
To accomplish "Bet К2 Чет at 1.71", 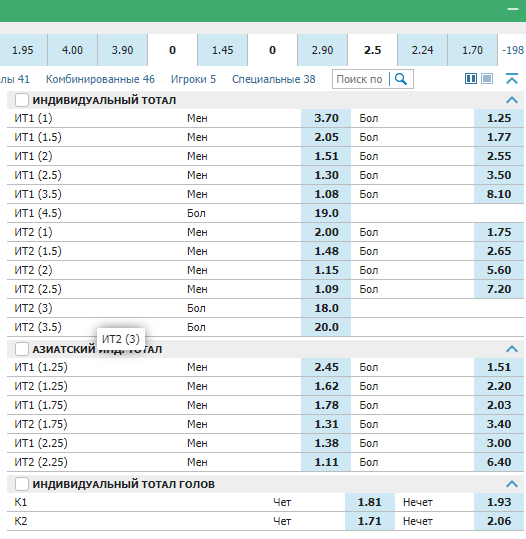I will (370, 521).
